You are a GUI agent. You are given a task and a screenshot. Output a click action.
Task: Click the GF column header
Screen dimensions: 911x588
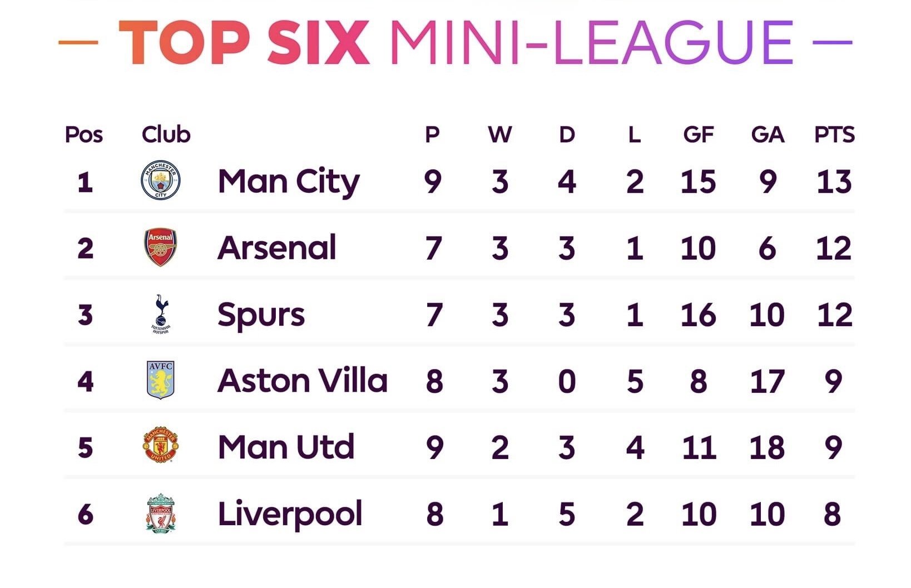pyautogui.click(x=699, y=134)
